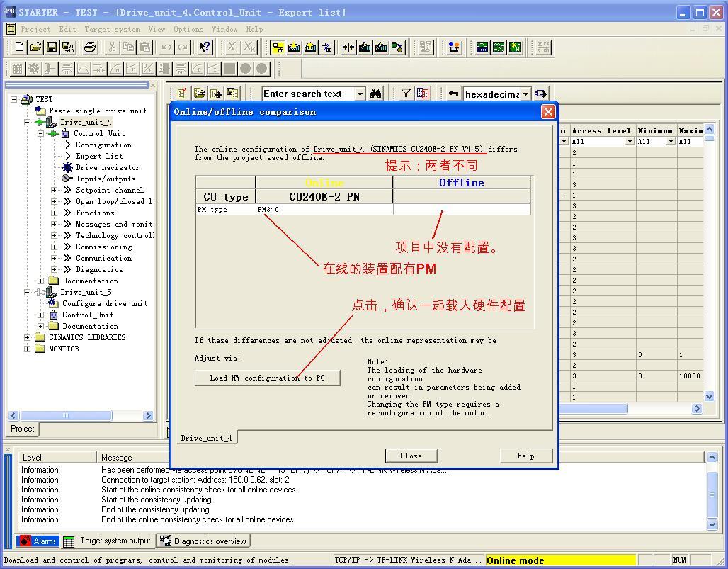Select the Project tab under the tree

pyautogui.click(x=22, y=429)
